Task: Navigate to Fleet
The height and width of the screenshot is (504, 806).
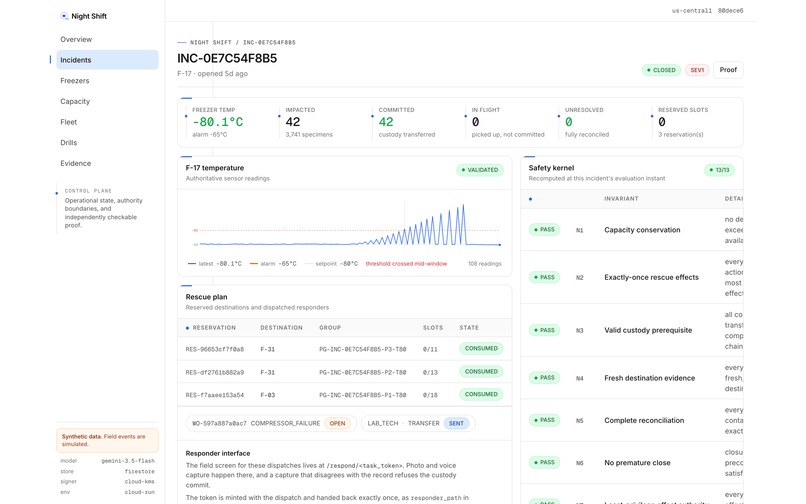Action: click(x=68, y=122)
